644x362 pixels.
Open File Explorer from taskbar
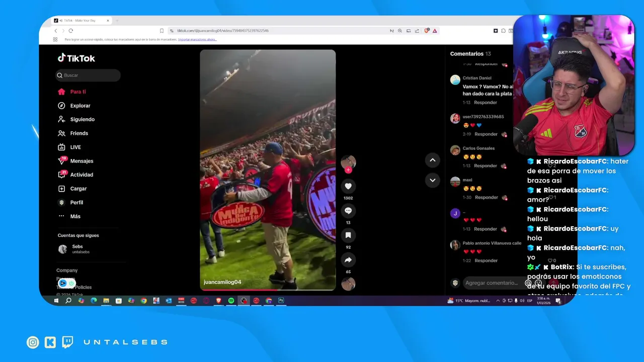106,301
